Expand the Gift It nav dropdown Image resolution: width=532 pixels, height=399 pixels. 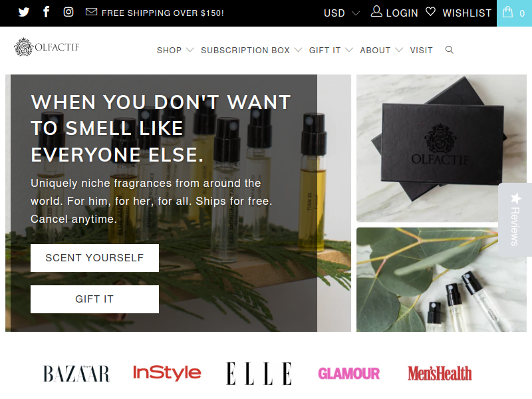coord(331,51)
